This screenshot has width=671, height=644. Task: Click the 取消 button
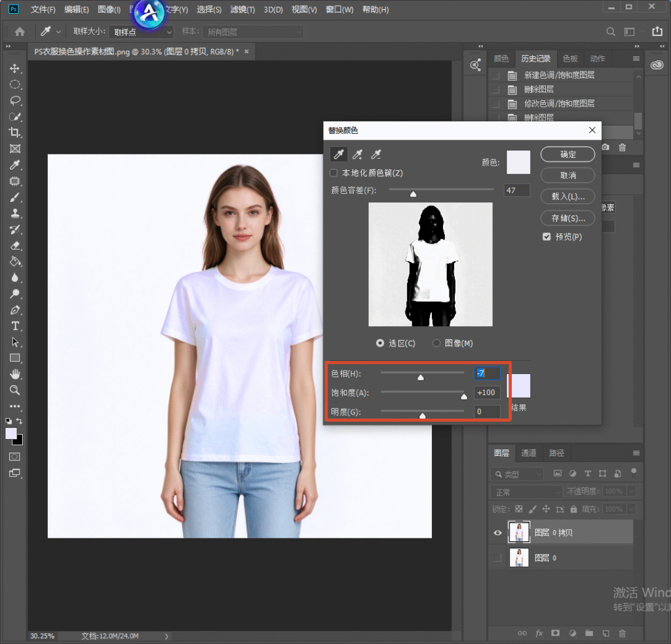coord(568,176)
